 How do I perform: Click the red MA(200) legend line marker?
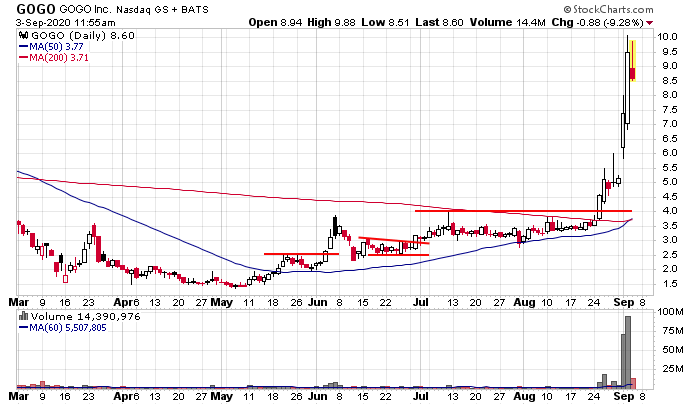(x=23, y=58)
